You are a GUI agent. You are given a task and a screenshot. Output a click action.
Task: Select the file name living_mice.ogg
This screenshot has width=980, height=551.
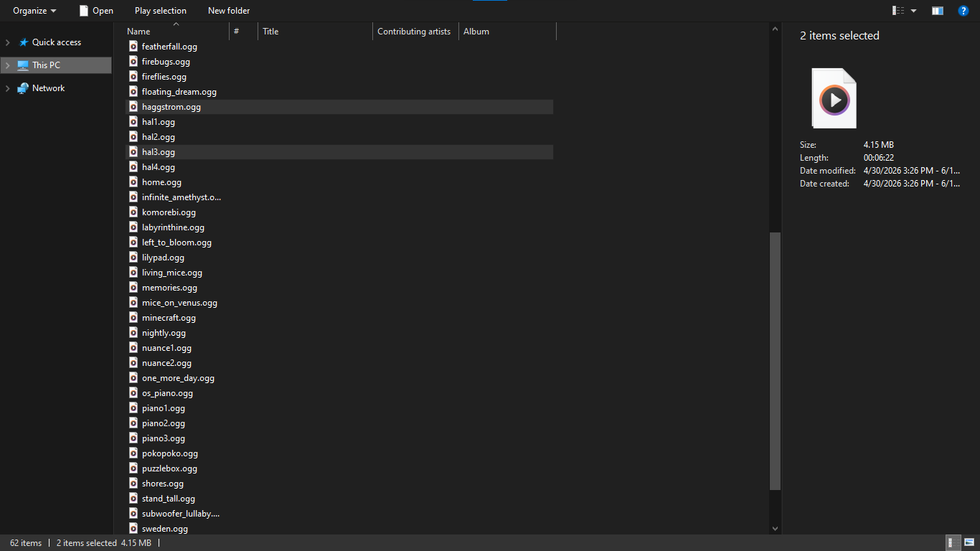[172, 273]
